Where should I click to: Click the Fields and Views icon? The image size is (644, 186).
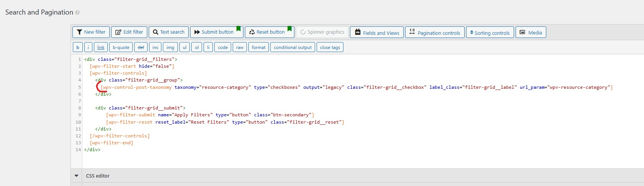[358, 32]
